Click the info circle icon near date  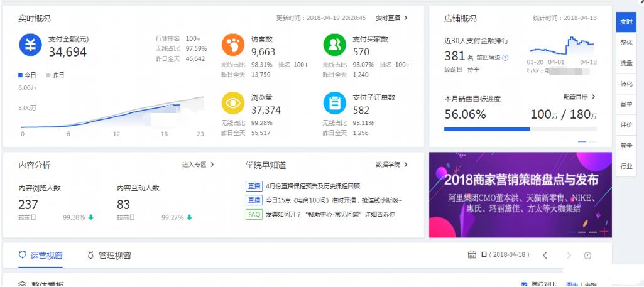pos(587,256)
